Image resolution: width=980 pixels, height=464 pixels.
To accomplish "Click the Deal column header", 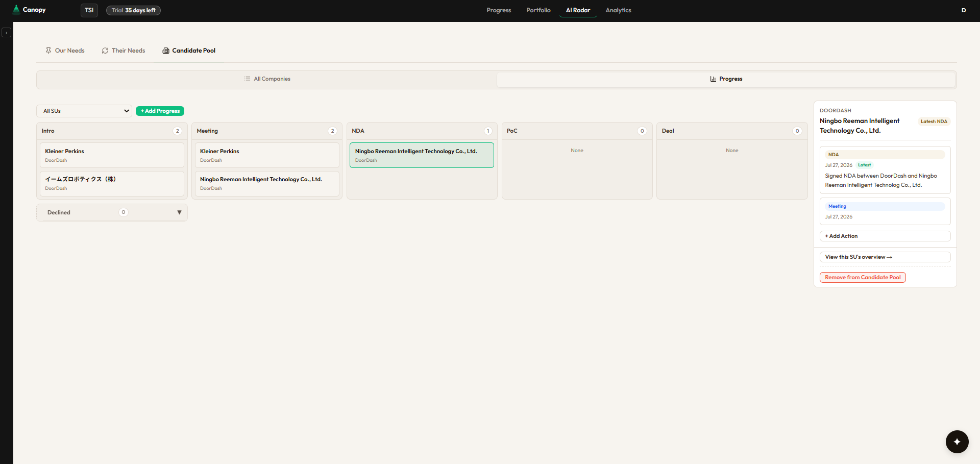I will (x=732, y=131).
